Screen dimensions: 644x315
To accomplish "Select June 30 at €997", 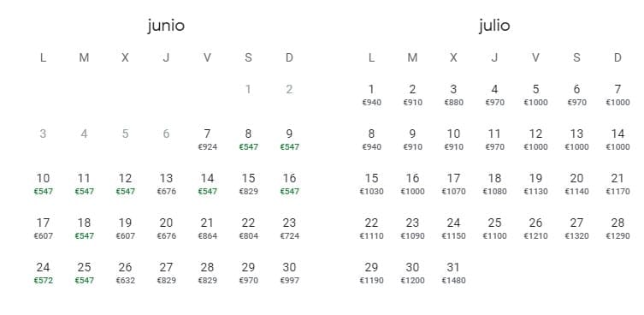I will (289, 273).
